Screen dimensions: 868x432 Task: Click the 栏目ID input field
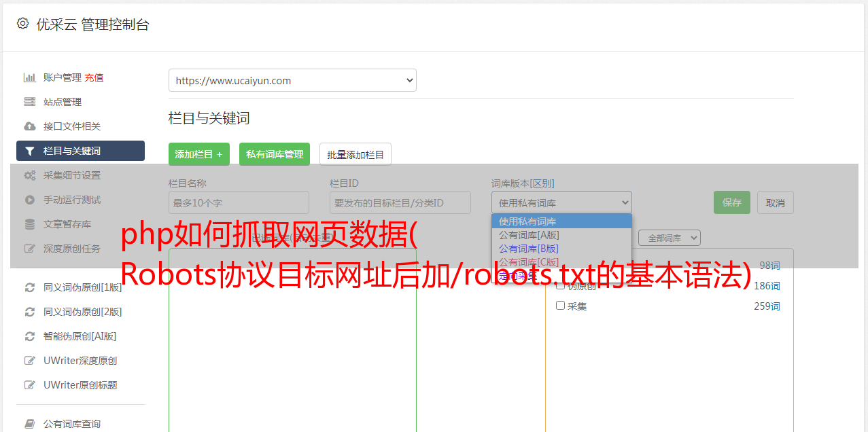click(x=400, y=202)
